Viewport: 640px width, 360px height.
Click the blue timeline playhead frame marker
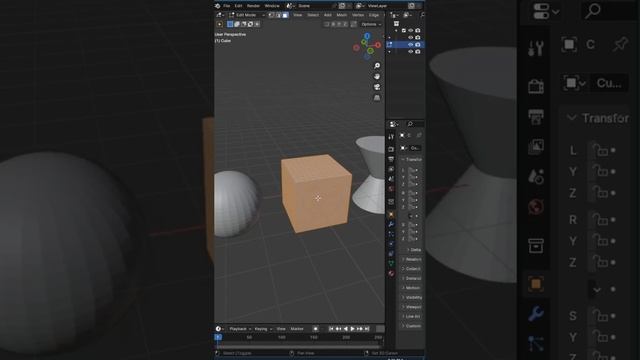coord(218,337)
